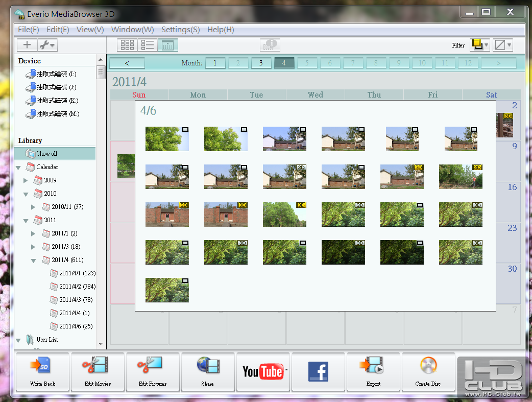The width and height of the screenshot is (532, 402).
Task: Open the last thumbnail in 4/6 popup
Action: pyautogui.click(x=167, y=290)
